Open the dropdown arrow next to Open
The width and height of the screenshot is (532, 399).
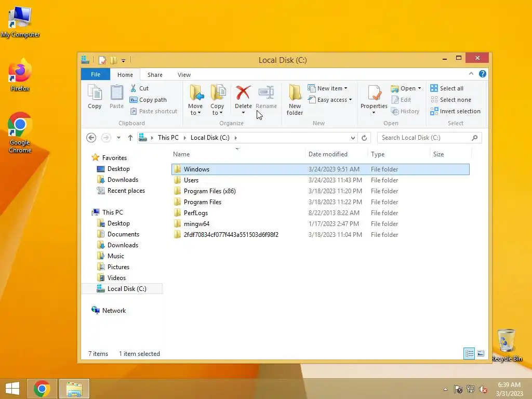tap(419, 88)
